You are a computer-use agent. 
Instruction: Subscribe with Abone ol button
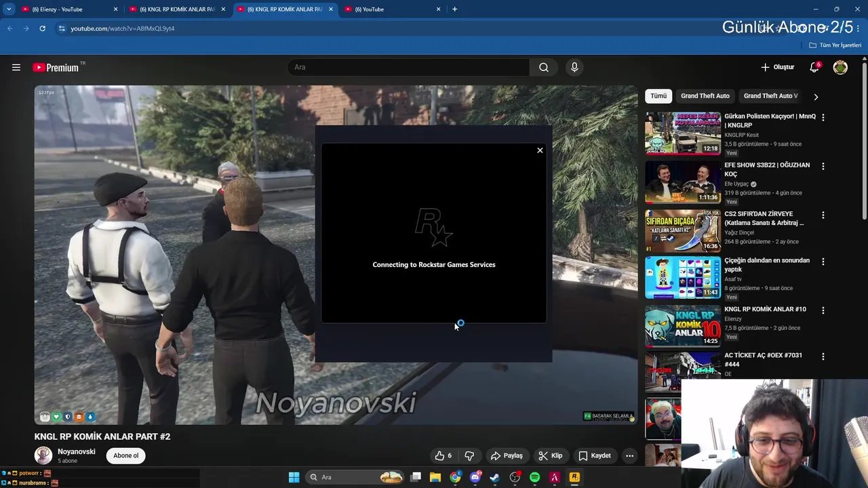(125, 455)
